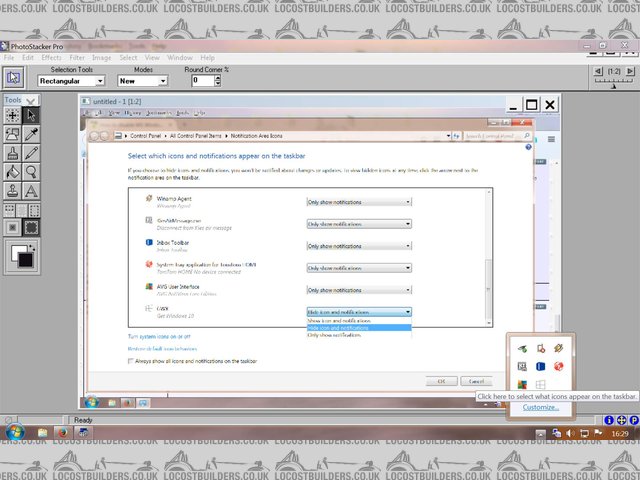Select the Clone Stamp tool
The width and height of the screenshot is (640, 480).
tap(12, 190)
